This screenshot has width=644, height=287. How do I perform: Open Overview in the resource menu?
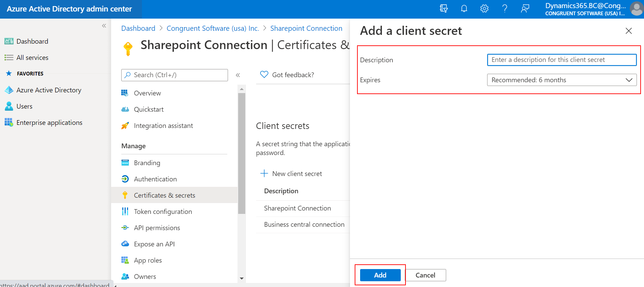[x=174, y=93]
